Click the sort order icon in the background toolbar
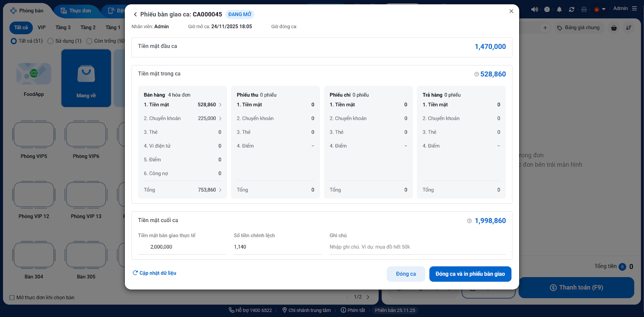644x317 pixels. coord(628,28)
